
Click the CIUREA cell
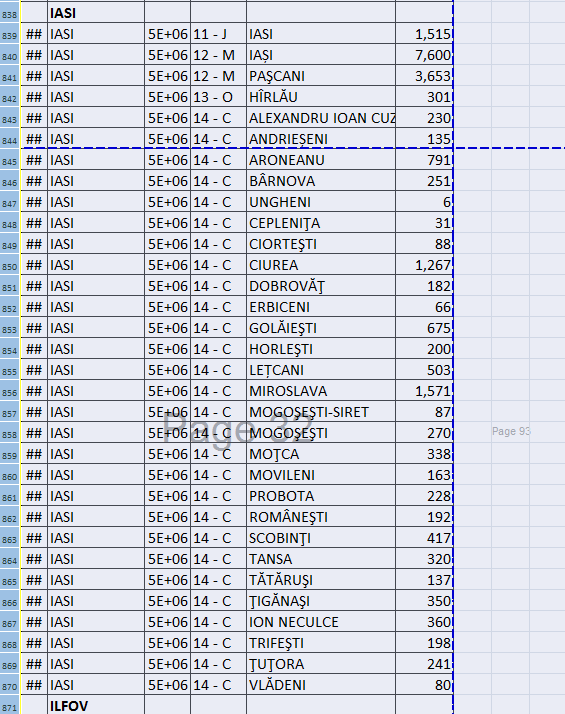coord(321,265)
